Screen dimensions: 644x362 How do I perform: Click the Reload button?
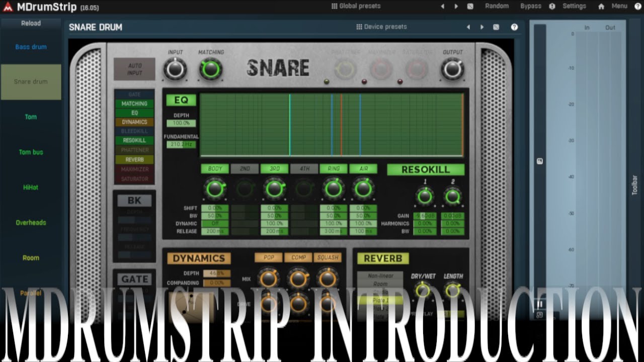31,23
